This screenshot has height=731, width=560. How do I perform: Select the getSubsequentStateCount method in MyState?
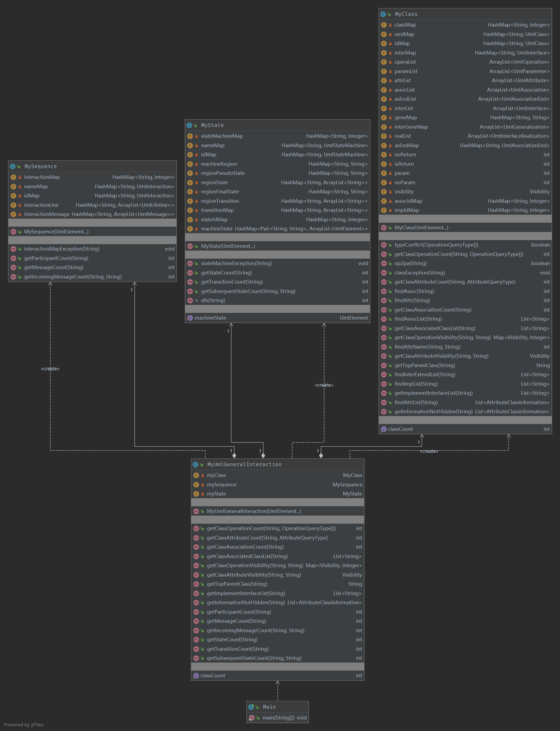click(x=248, y=291)
